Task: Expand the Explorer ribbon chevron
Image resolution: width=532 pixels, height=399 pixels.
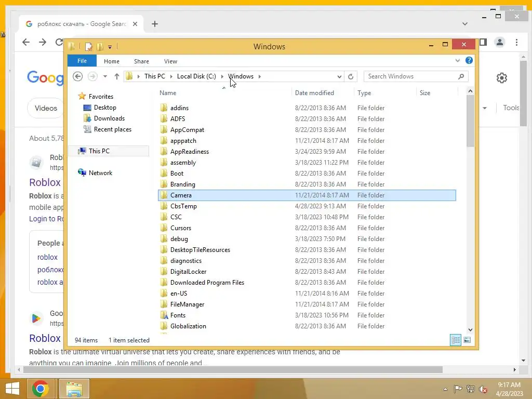Action: 457,60
